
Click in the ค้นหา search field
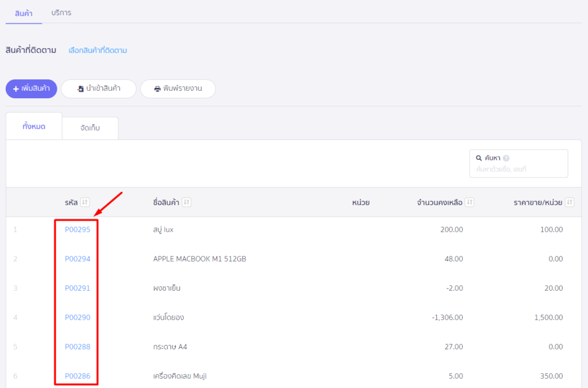[519, 170]
